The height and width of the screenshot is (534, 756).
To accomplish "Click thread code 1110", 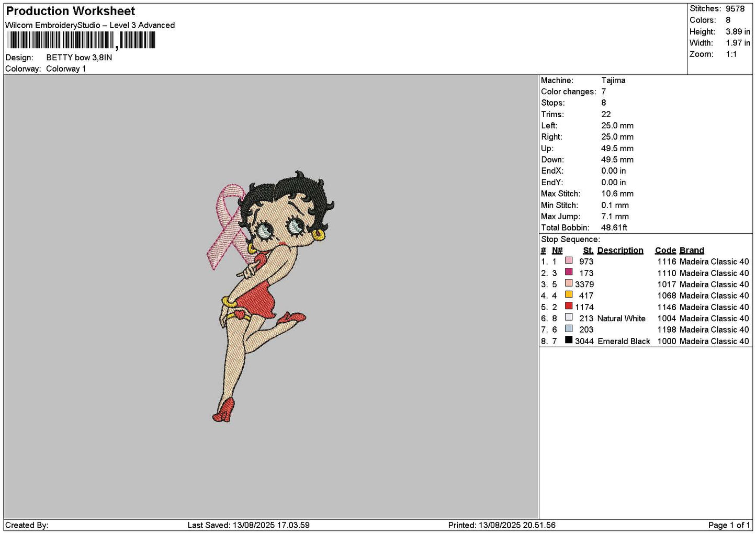I will point(667,273).
